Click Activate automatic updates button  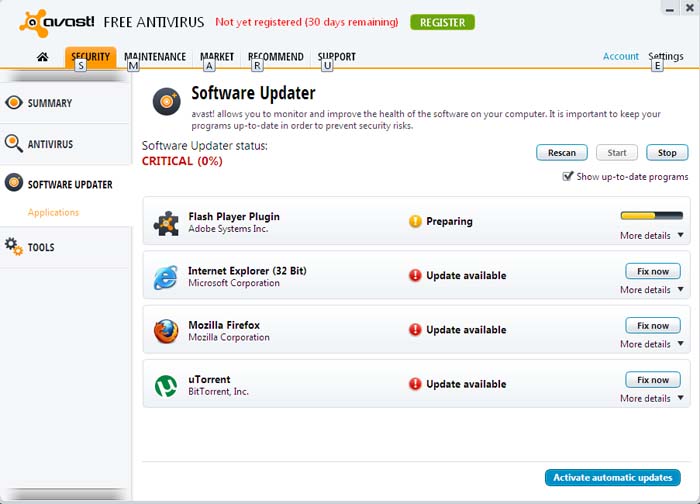[x=612, y=478]
